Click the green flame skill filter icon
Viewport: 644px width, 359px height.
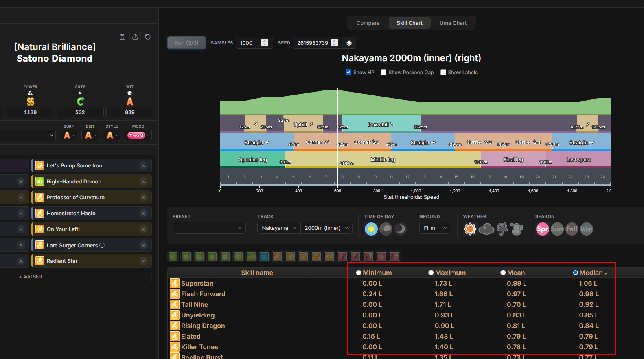(212, 257)
